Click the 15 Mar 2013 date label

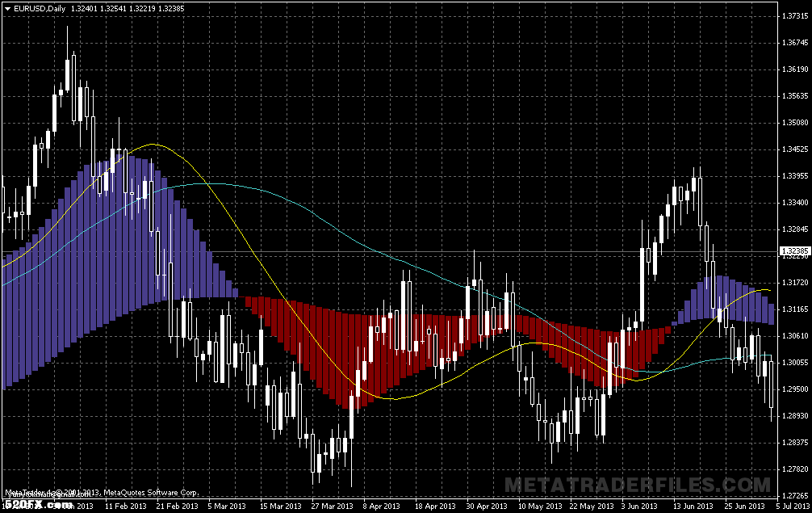(280, 506)
